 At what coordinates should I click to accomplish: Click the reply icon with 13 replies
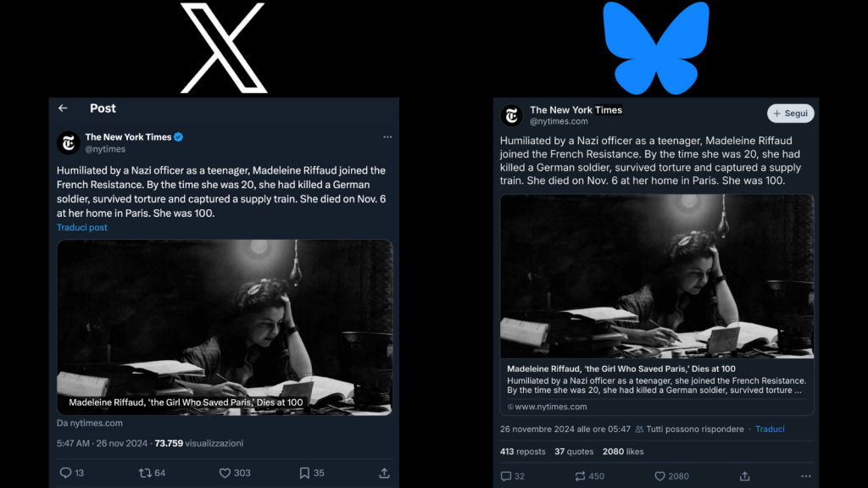[65, 473]
